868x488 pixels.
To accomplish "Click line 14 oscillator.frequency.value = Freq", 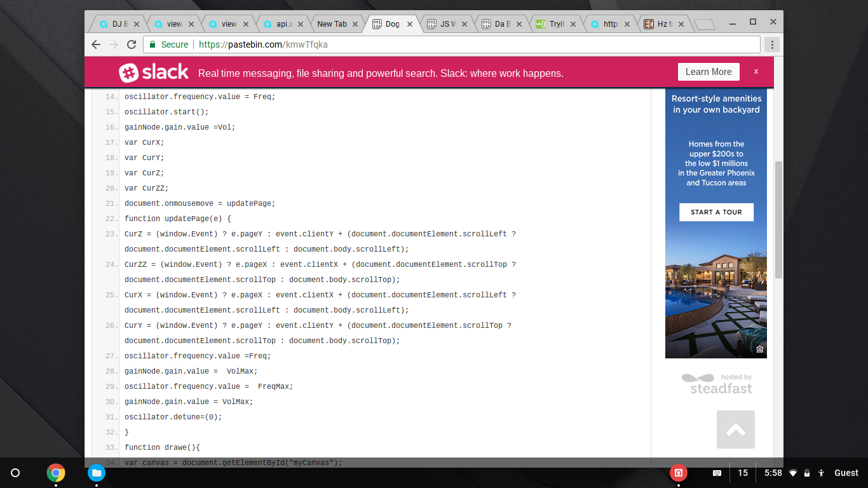I will point(200,97).
